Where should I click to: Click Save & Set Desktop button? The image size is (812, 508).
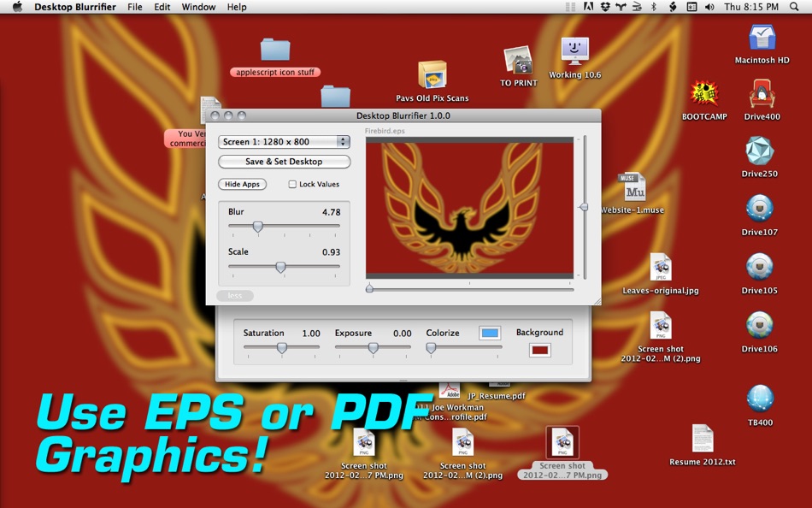tap(285, 162)
